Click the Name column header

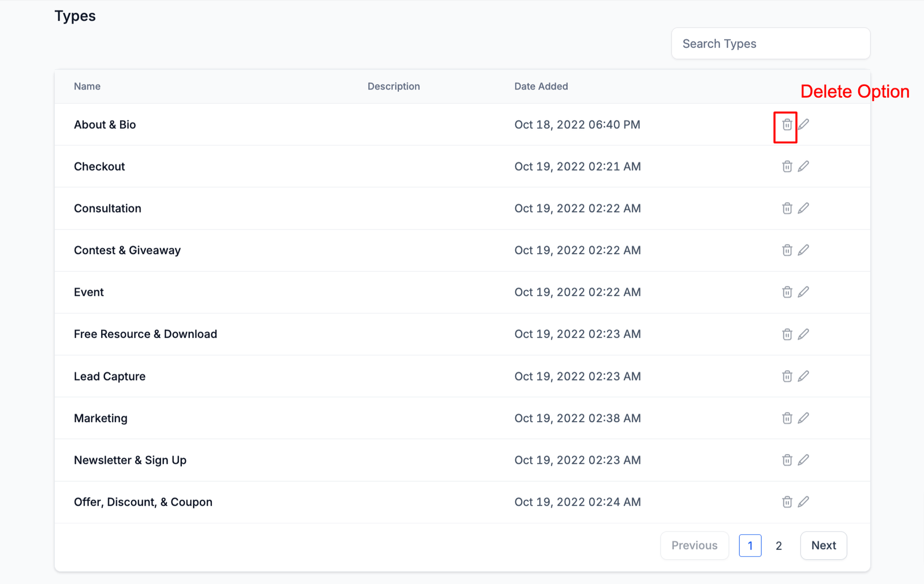point(87,87)
